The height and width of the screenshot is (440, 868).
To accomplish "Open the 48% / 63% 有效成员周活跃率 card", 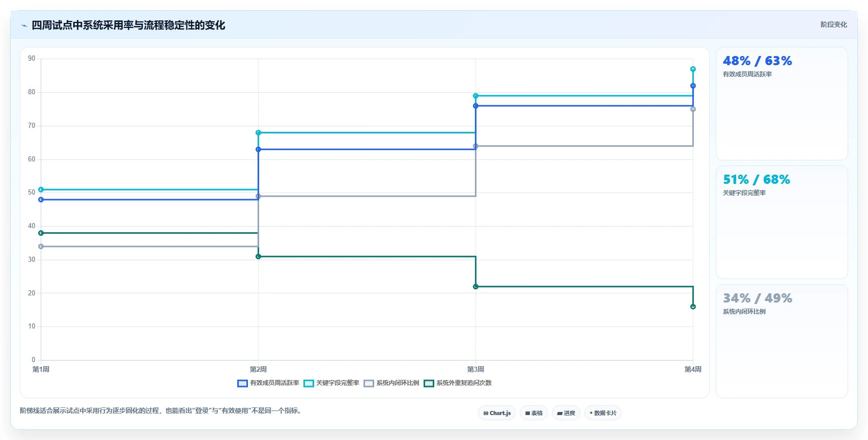I will 781,104.
